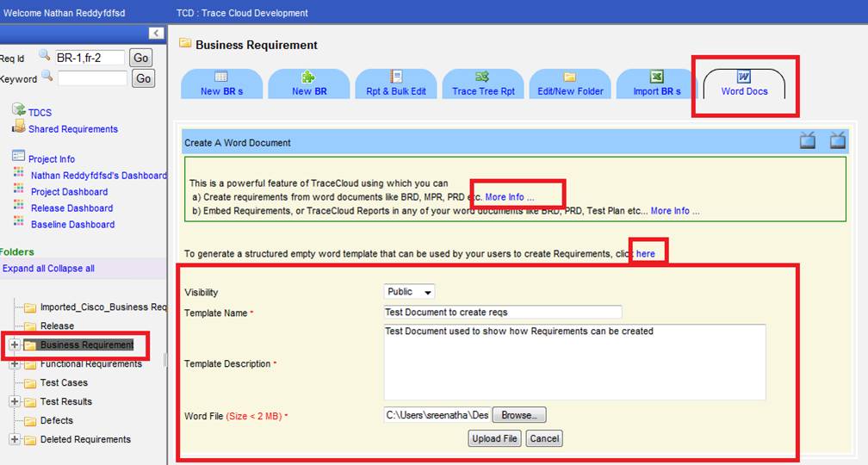The width and height of the screenshot is (868, 465).
Task: Expand the Test Results folder
Action: pyautogui.click(x=14, y=401)
